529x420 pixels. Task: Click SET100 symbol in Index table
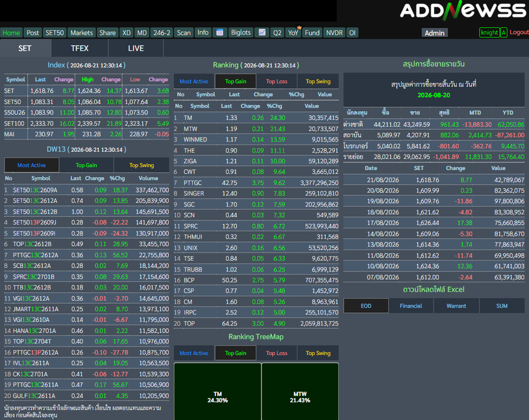coord(14,123)
